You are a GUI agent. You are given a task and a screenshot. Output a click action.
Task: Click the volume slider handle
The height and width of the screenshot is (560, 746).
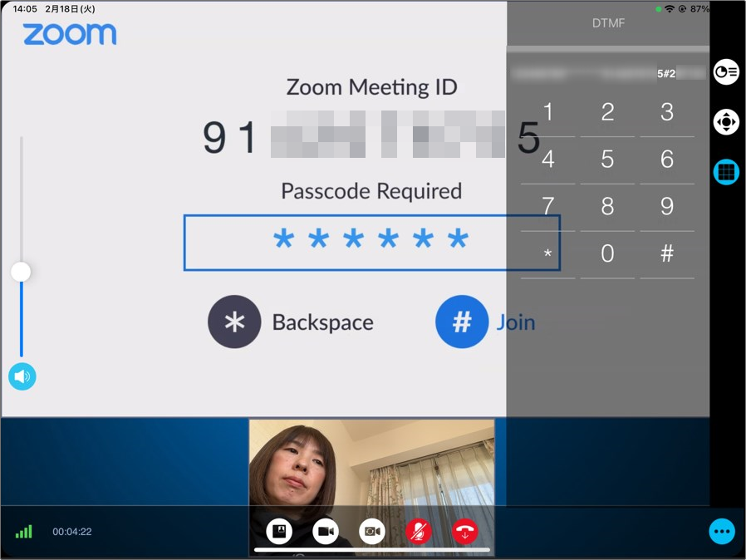pos(21,272)
